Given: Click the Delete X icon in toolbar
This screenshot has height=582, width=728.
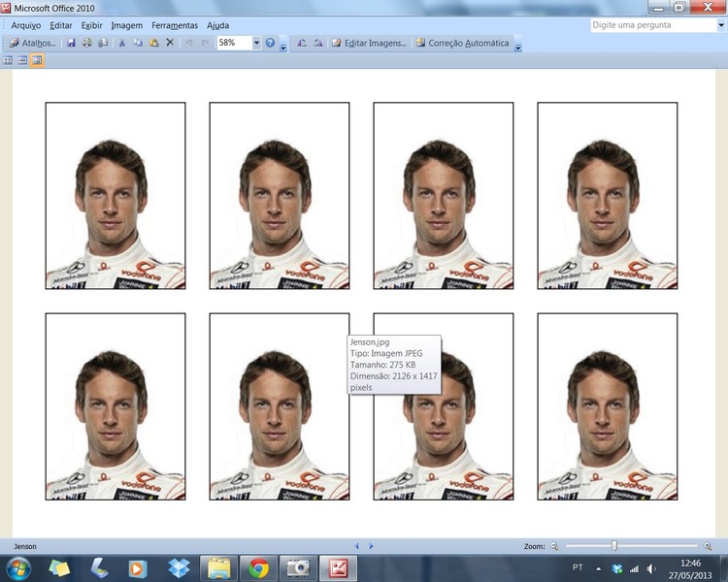Looking at the screenshot, I should click(170, 44).
